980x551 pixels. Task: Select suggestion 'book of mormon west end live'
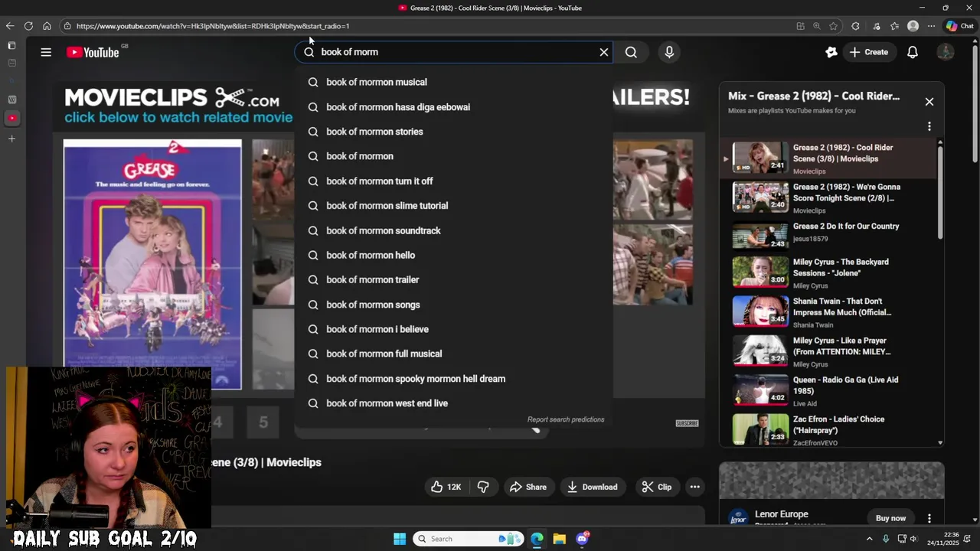click(453, 403)
